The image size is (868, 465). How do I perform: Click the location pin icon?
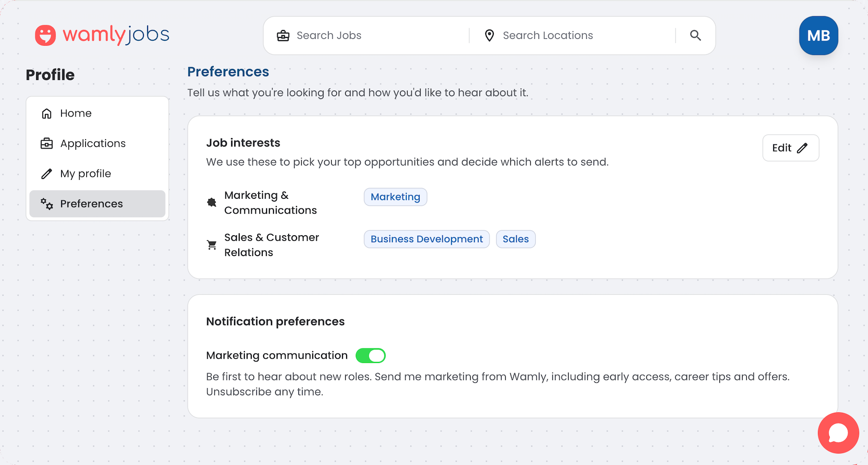pyautogui.click(x=490, y=36)
